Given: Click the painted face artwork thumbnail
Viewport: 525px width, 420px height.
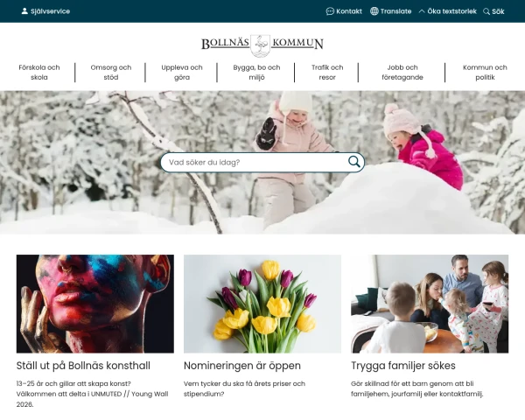Looking at the screenshot, I should (x=95, y=304).
